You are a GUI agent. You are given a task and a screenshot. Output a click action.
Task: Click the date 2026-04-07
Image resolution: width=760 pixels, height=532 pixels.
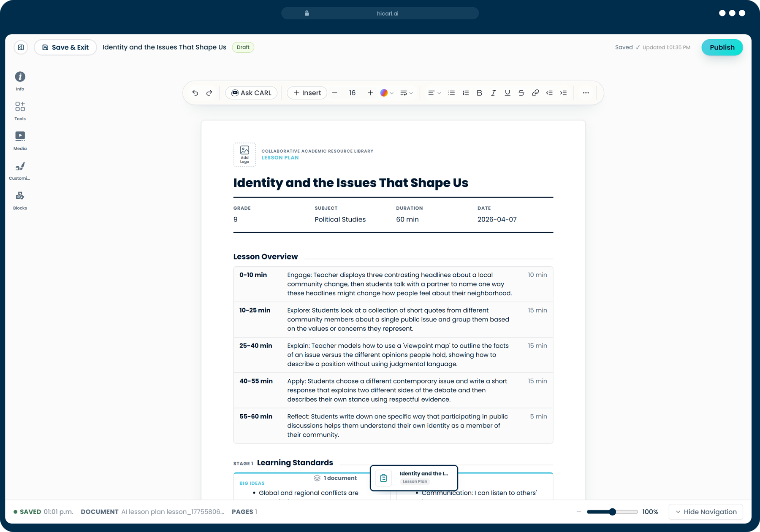point(497,219)
